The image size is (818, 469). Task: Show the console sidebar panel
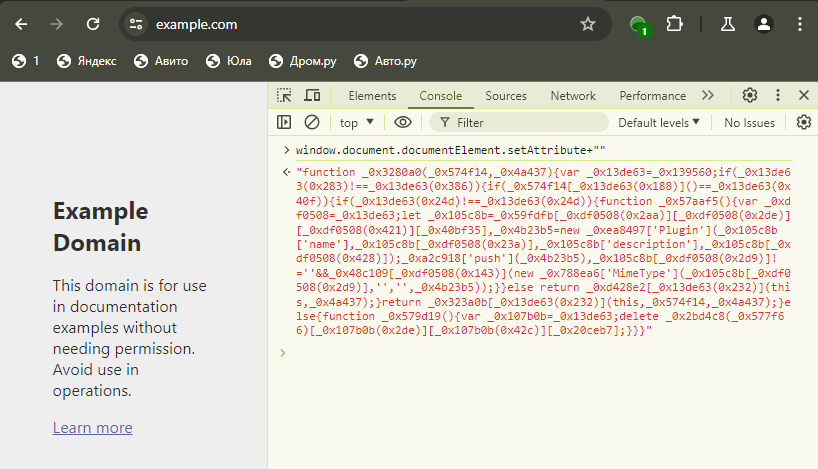coord(285,122)
